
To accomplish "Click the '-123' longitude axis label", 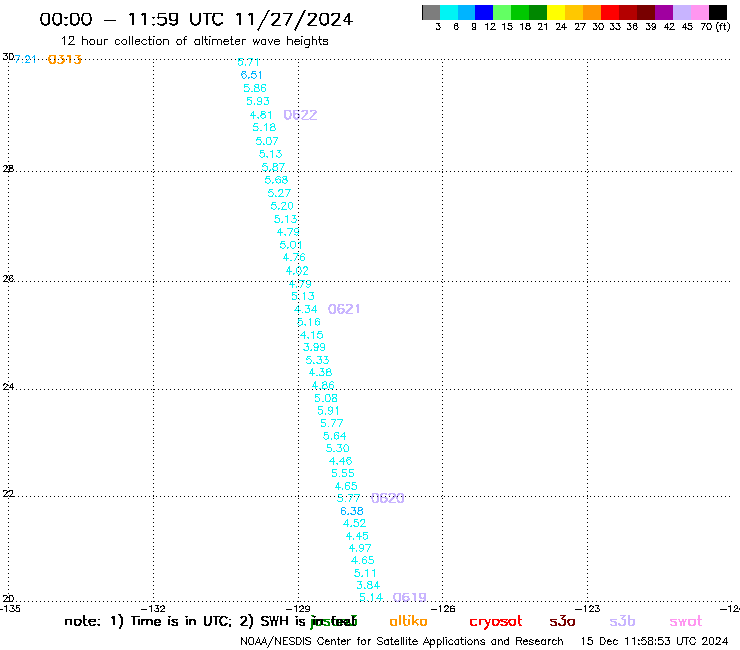I will click(589, 608).
